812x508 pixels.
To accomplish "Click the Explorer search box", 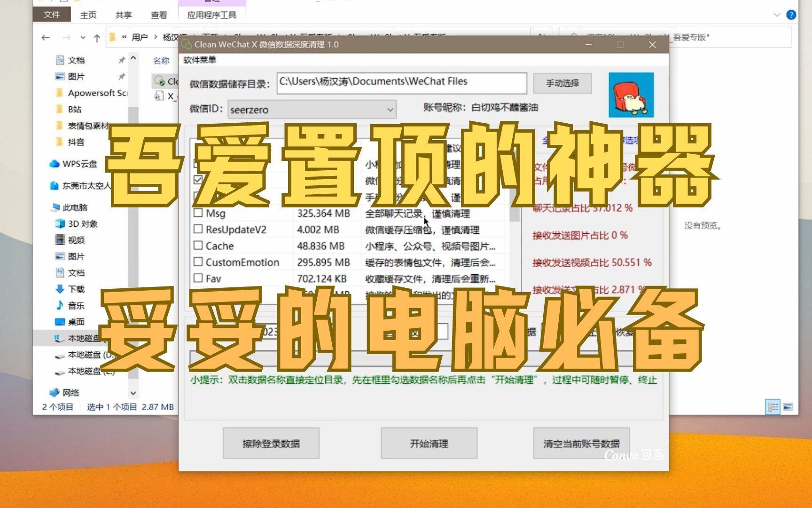I will click(676, 38).
